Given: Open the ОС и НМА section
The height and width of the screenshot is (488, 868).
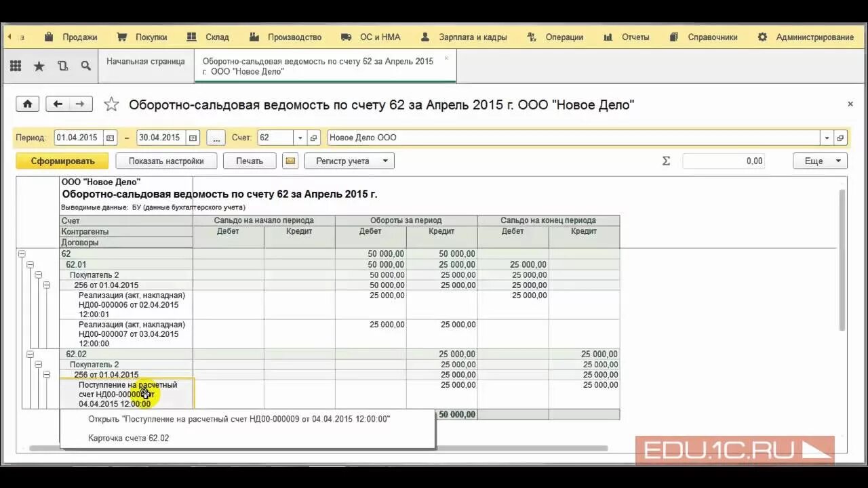Looking at the screenshot, I should coord(371,37).
